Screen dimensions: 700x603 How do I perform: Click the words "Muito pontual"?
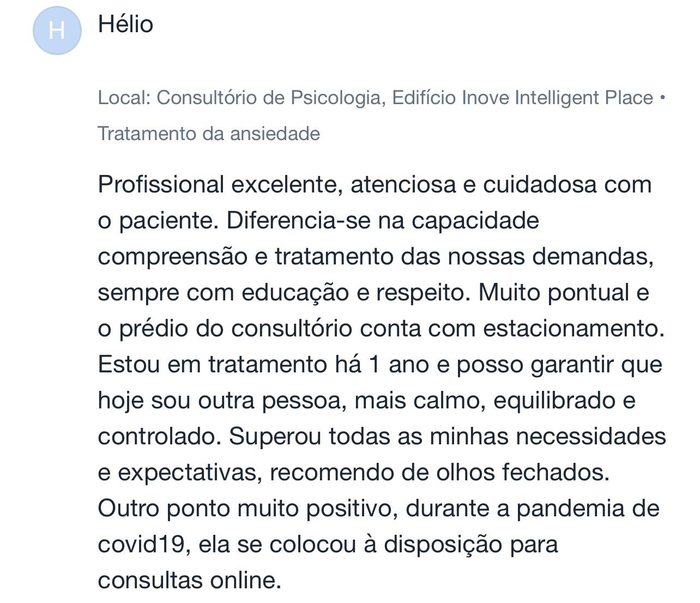click(x=554, y=293)
